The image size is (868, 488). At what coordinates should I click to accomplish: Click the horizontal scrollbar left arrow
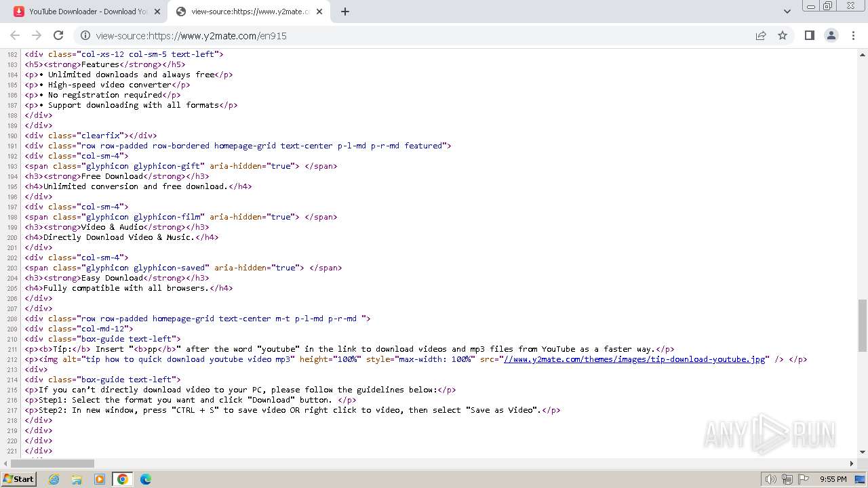6,464
